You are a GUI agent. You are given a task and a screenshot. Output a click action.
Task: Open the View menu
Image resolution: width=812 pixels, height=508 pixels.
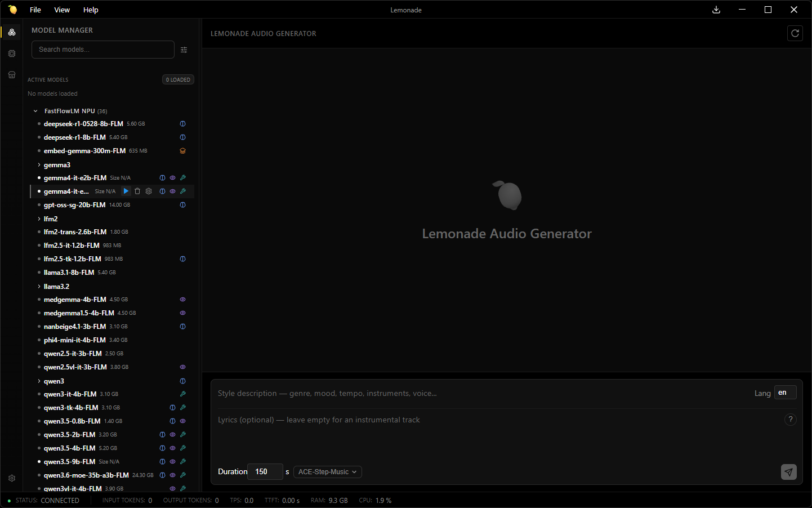pyautogui.click(x=62, y=10)
